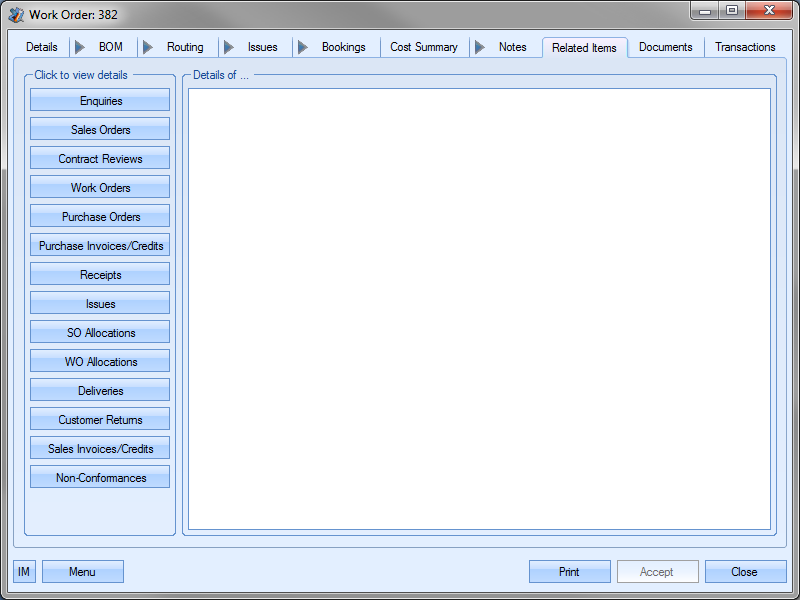Select the Cost Summary tab

(x=423, y=47)
